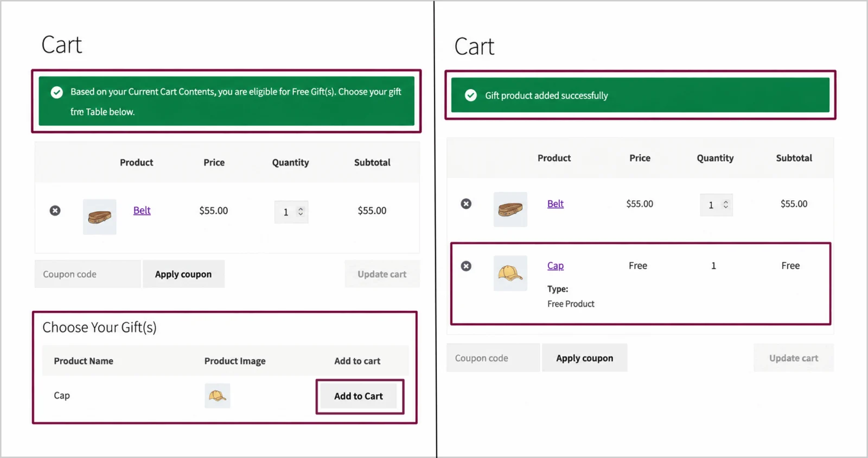The width and height of the screenshot is (868, 458).
Task: Open the Belt link in right cart
Action: pos(556,203)
